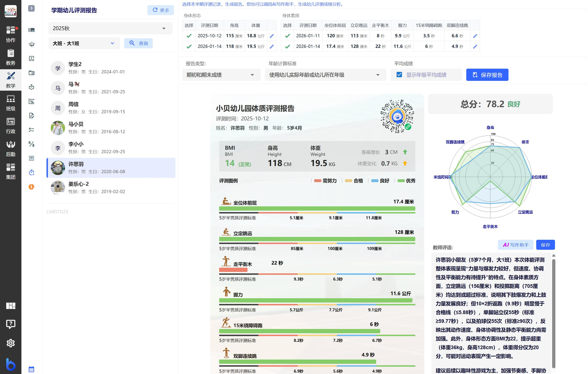
Task: Open the photo library icon in sidebar
Action: tap(31, 30)
